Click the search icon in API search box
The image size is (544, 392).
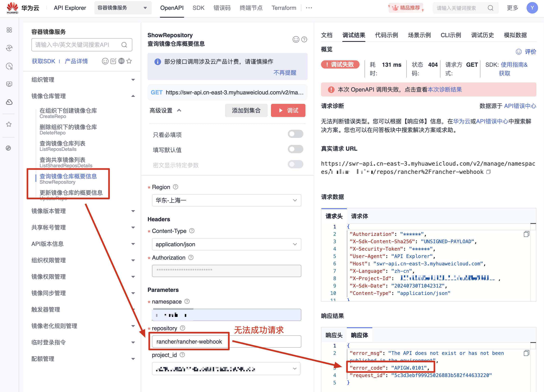pyautogui.click(x=124, y=45)
